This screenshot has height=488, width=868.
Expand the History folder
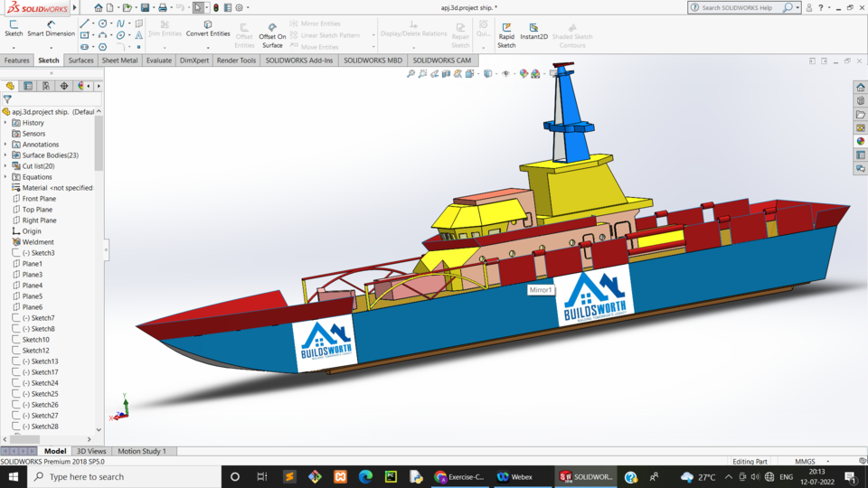pos(5,123)
